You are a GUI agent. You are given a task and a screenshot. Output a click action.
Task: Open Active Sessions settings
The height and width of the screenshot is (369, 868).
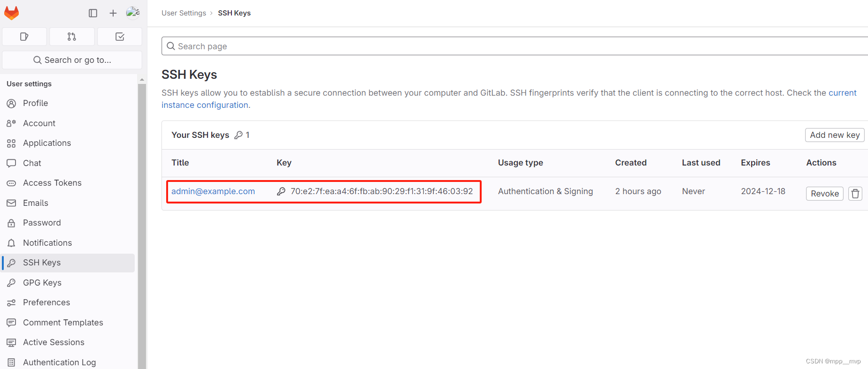tap(68, 342)
